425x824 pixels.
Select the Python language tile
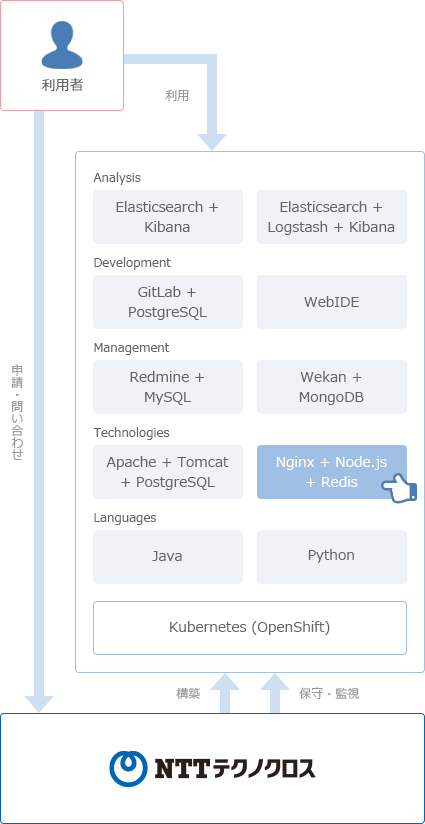click(332, 557)
